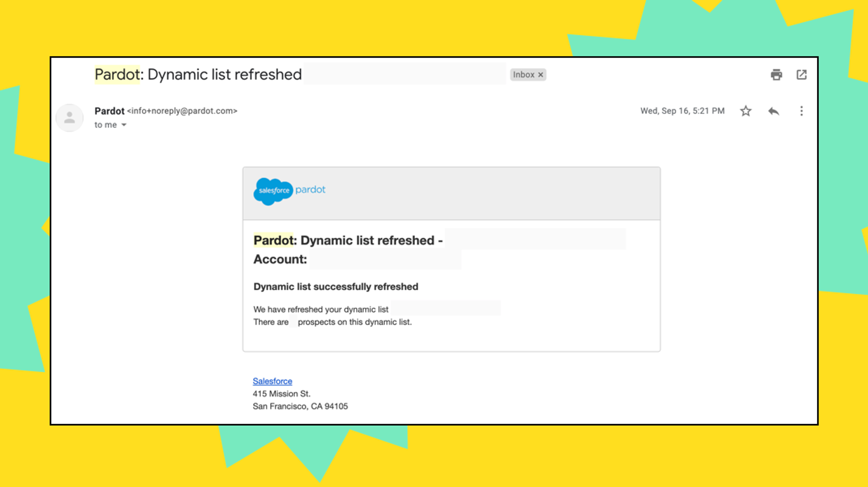Expand the 'to me' recipient details
This screenshot has height=487, width=868.
pyautogui.click(x=124, y=125)
